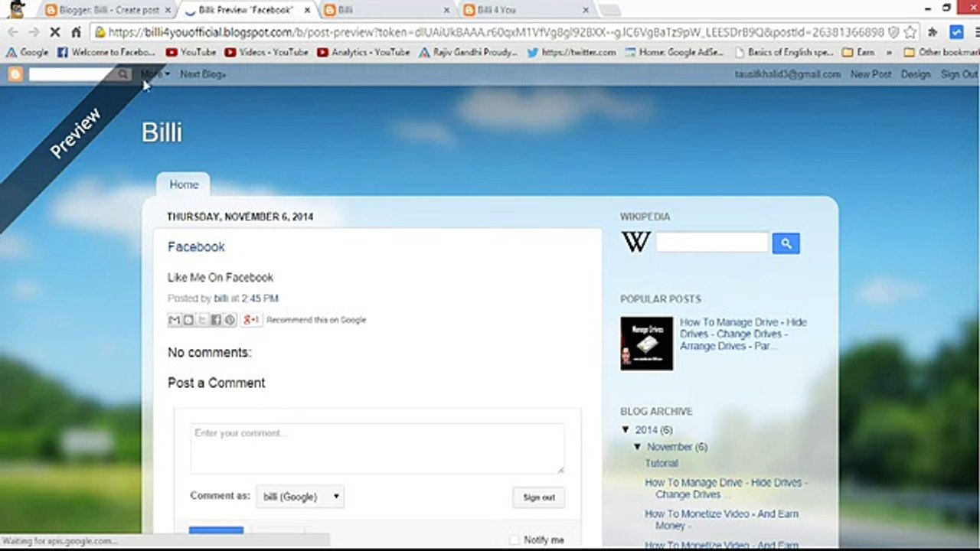Viewport: 980px width, 551px height.
Task: Open the Comment as dropdown
Action: [300, 497]
